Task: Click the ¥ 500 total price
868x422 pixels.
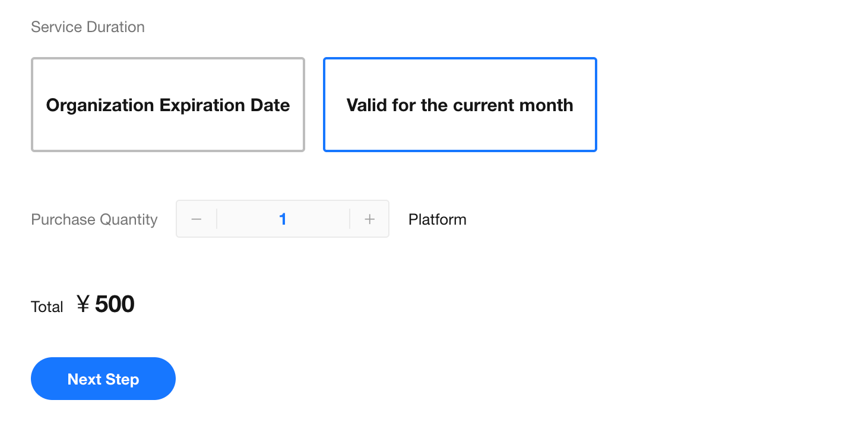Action: click(x=106, y=305)
